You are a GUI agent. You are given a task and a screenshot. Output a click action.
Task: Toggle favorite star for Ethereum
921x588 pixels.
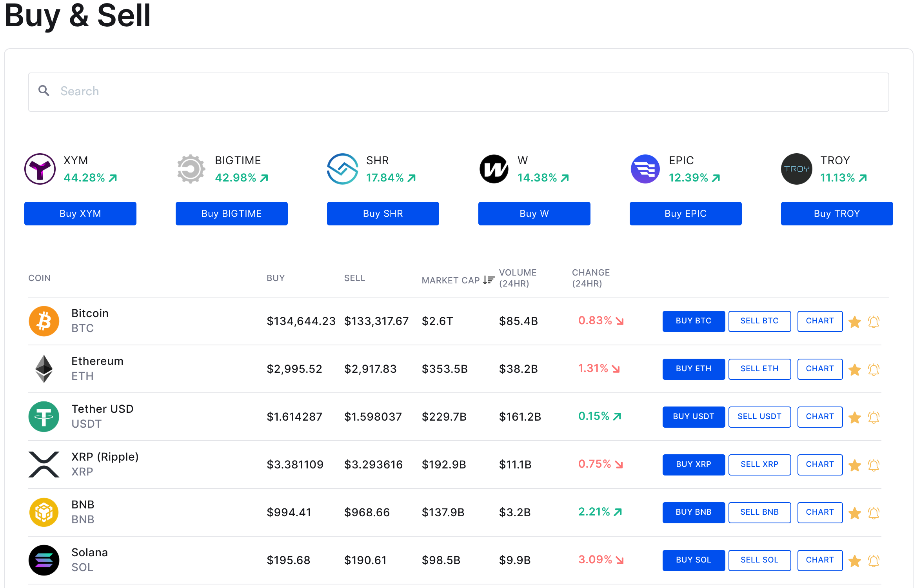point(855,370)
